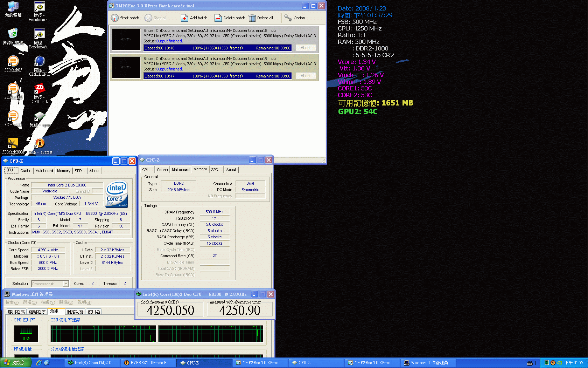This screenshot has width=588, height=368.
Task: Activate Windows 工作管理員 taskbar button
Action: [428, 363]
